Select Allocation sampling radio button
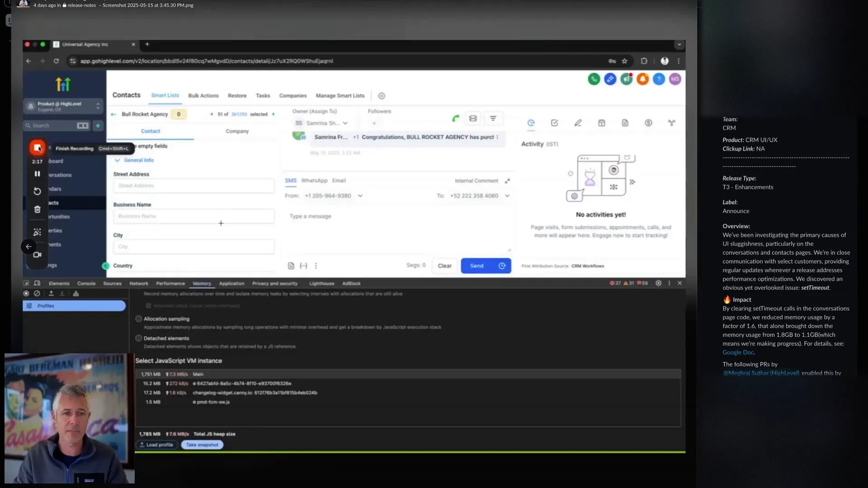The width and height of the screenshot is (868, 488). point(139,319)
